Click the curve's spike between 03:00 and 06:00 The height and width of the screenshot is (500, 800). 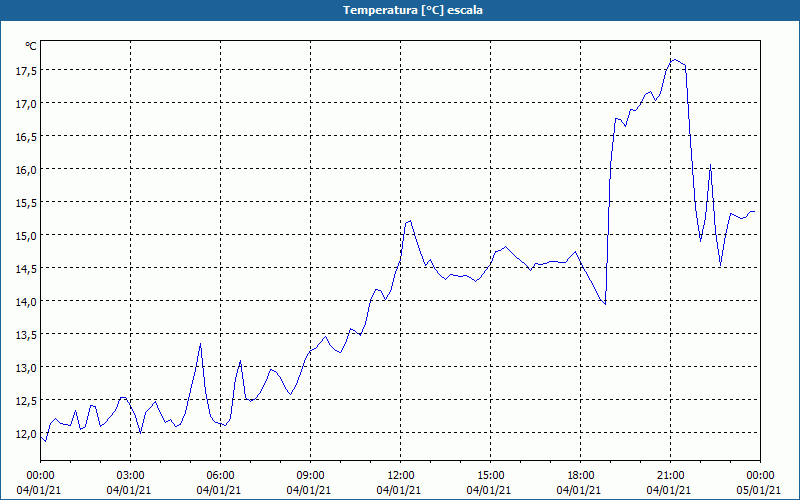coord(201,344)
